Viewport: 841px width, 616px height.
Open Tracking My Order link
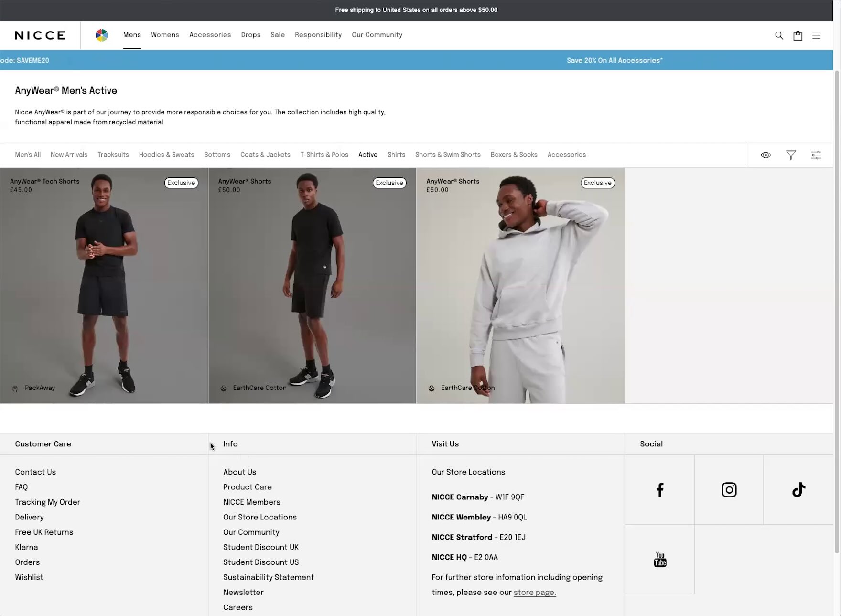47,502
